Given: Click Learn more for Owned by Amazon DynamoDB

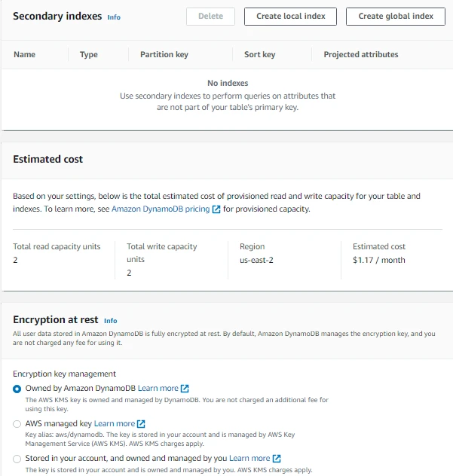Looking at the screenshot, I should point(158,389).
